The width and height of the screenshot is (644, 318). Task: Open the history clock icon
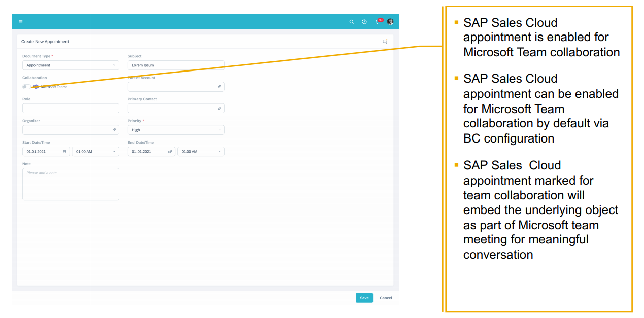[364, 22]
